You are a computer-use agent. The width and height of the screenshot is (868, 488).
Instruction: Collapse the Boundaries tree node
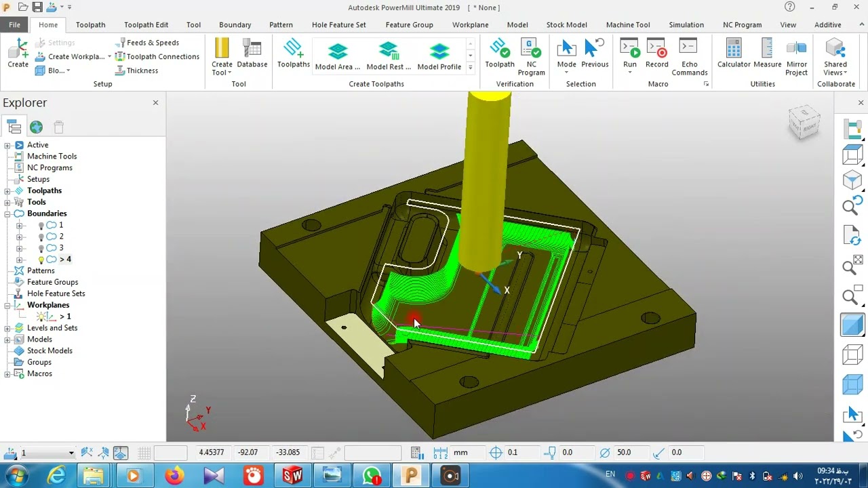[7, 214]
